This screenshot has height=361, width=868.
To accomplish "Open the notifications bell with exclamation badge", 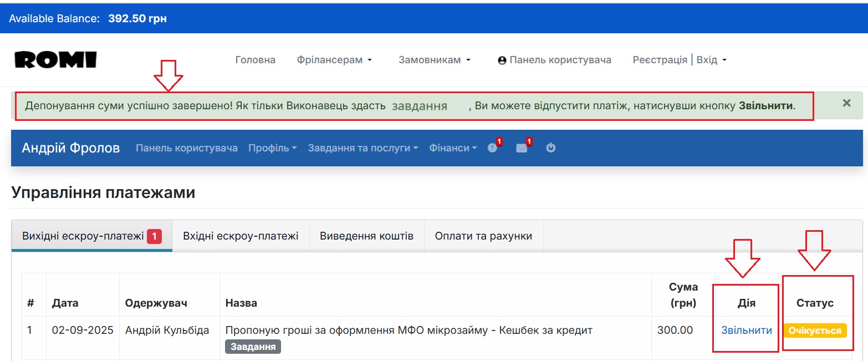I will pyautogui.click(x=493, y=148).
